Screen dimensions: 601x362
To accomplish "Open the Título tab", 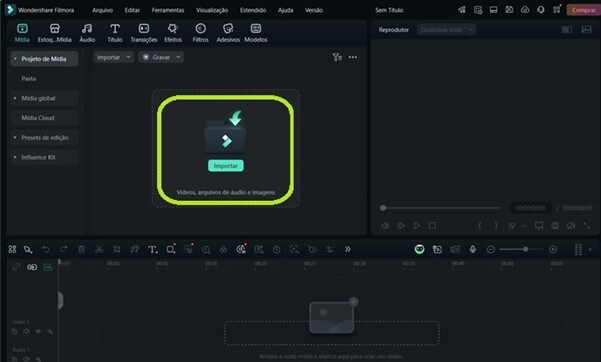I will (x=115, y=33).
